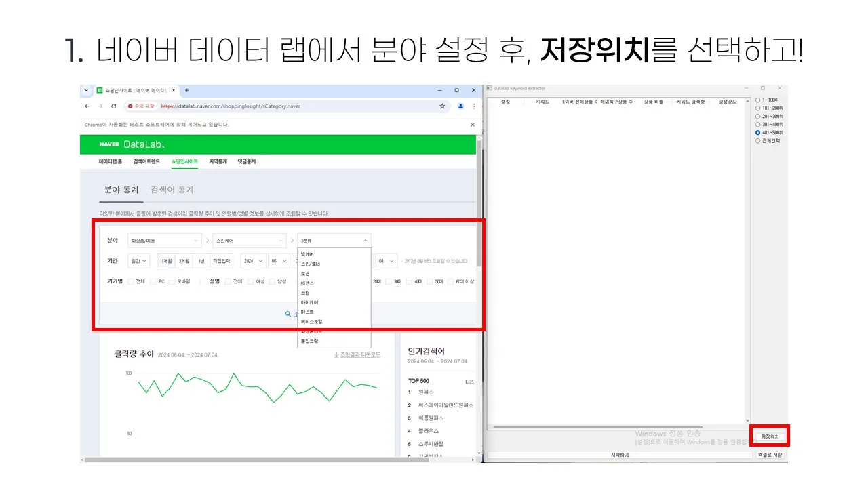Open 검색어트렌드 menu

click(146, 162)
